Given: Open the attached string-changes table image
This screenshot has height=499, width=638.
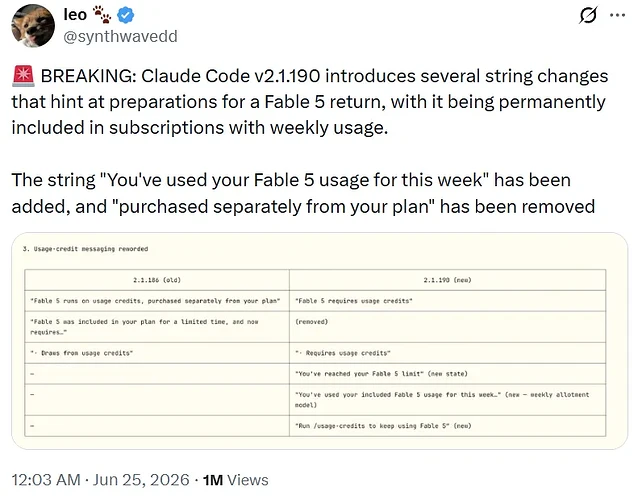Looking at the screenshot, I should tap(319, 341).
